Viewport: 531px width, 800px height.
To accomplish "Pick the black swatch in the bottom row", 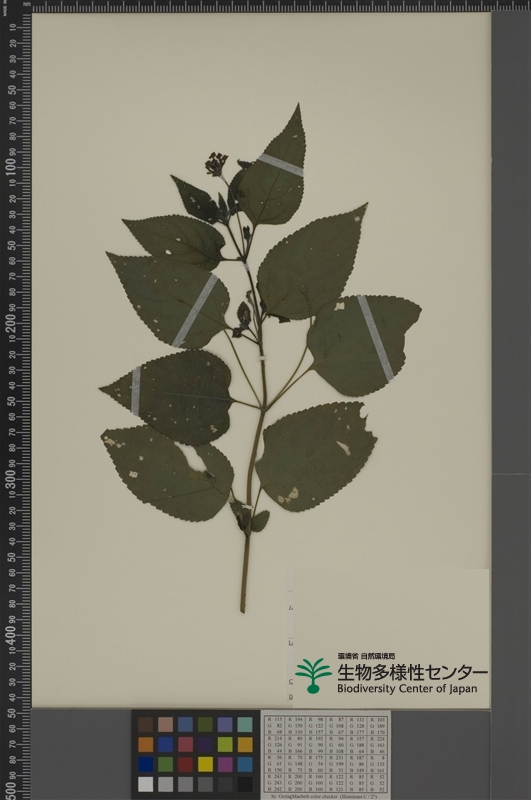I will (x=245, y=784).
